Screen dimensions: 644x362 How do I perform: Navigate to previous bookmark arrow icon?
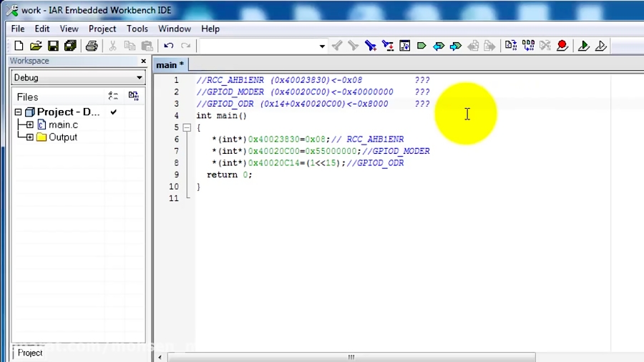pyautogui.click(x=439, y=46)
